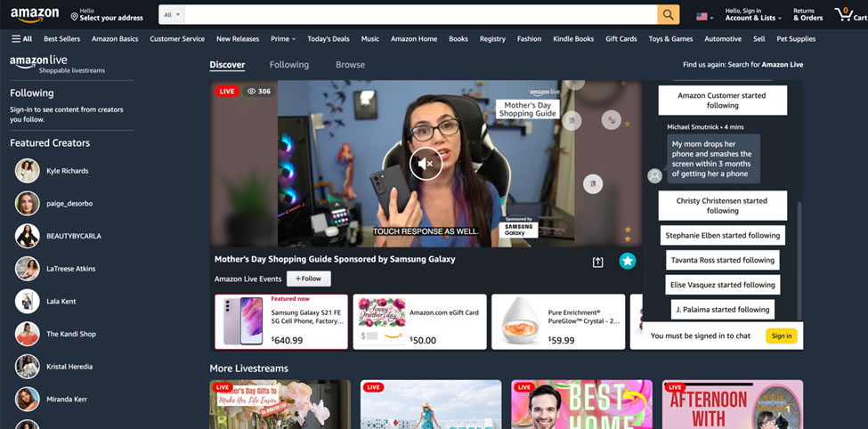Click the search magnifier button
The height and width of the screenshot is (429, 868).
[669, 15]
